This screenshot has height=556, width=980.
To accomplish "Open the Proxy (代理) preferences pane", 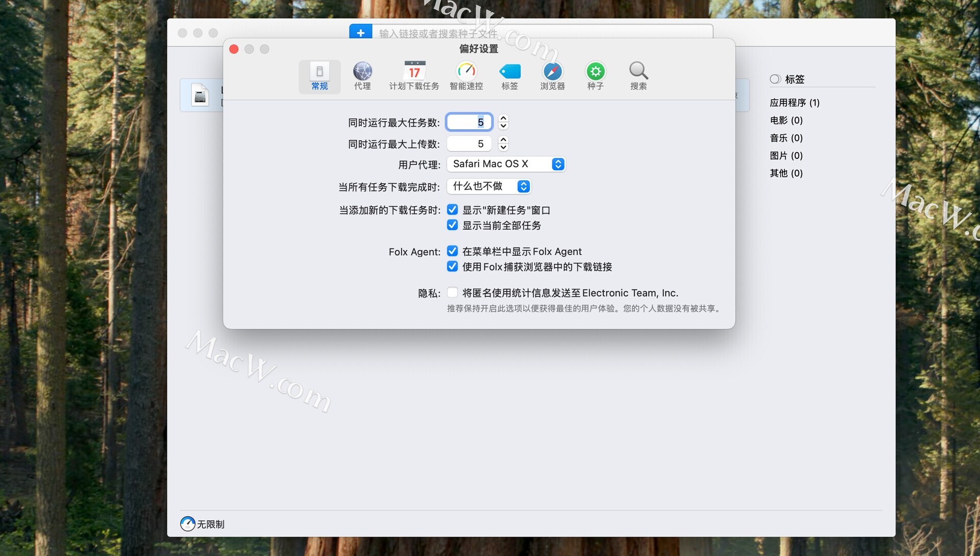I will coord(362,76).
